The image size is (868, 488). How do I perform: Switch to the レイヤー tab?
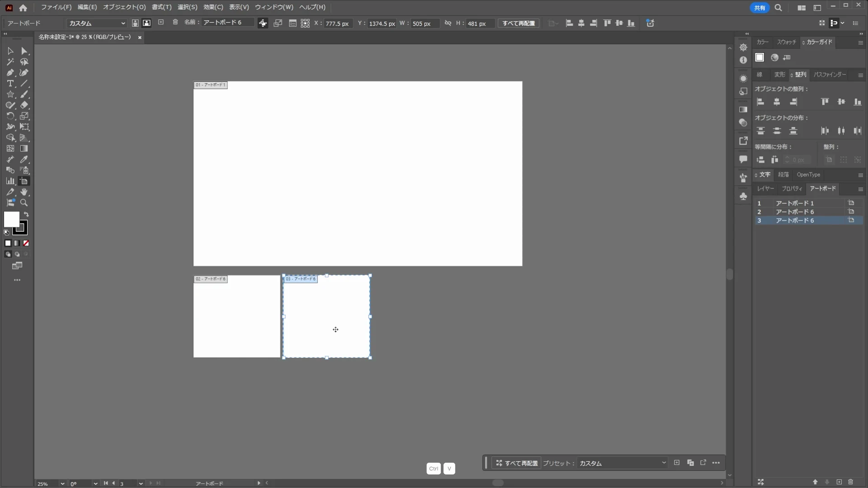tap(765, 188)
